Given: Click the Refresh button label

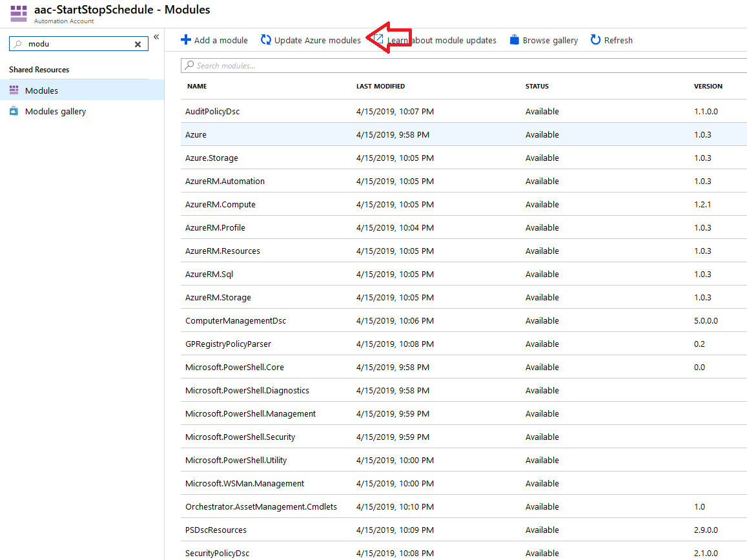Looking at the screenshot, I should pyautogui.click(x=619, y=41).
